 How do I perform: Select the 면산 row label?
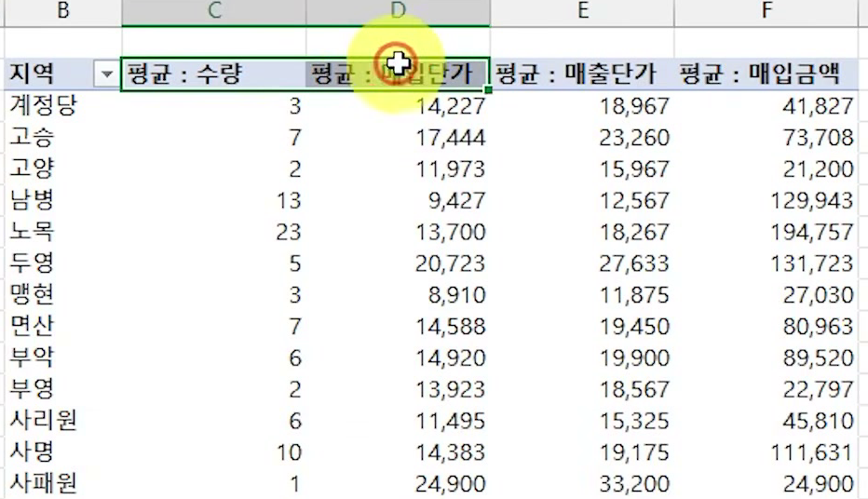pyautogui.click(x=63, y=326)
